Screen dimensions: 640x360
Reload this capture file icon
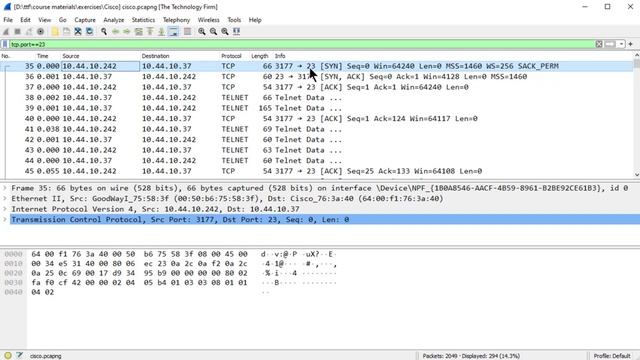tap(89, 31)
